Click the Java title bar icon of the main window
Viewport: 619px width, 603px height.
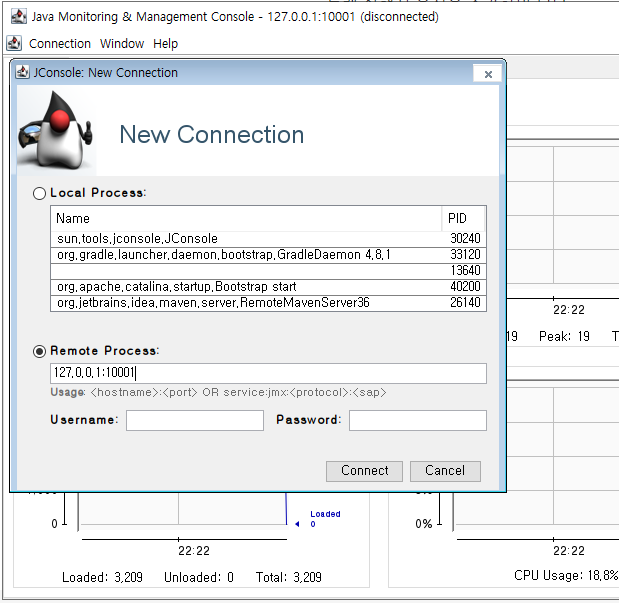coord(19,17)
